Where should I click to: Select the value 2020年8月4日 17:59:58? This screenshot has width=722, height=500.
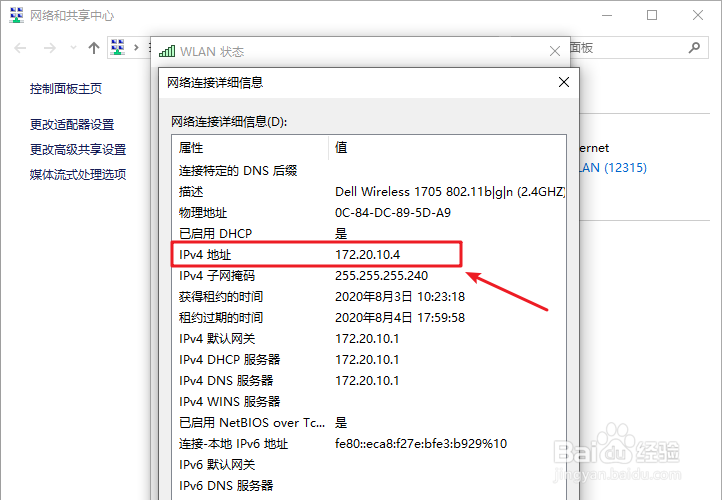[x=400, y=318]
